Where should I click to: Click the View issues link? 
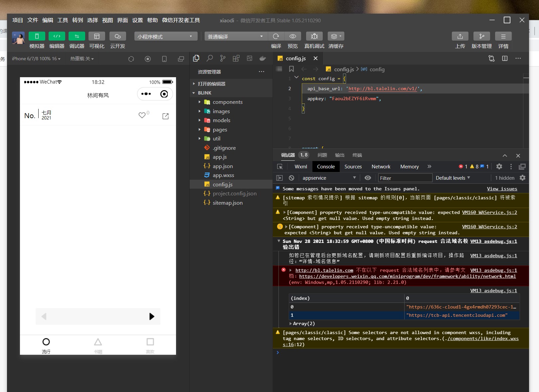click(x=502, y=189)
